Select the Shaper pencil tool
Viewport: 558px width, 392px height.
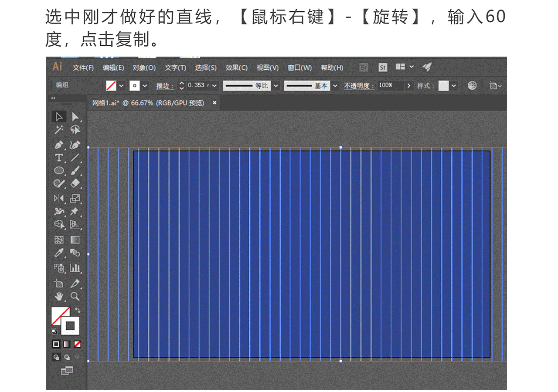point(59,183)
